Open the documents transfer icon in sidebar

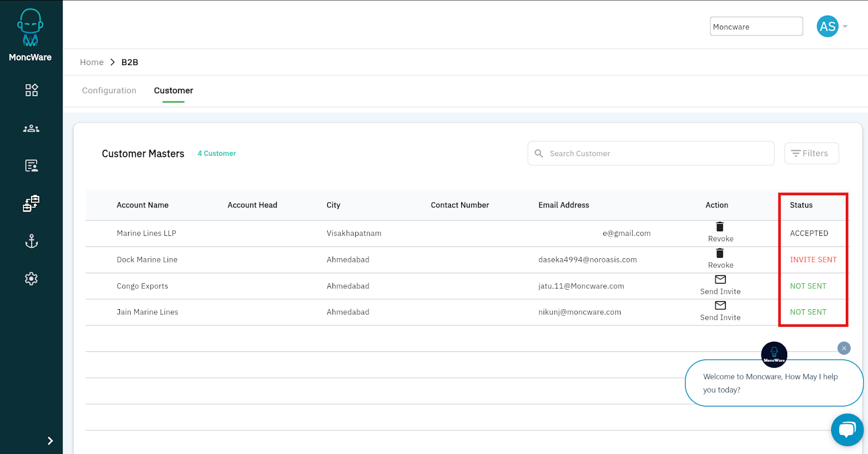click(31, 203)
